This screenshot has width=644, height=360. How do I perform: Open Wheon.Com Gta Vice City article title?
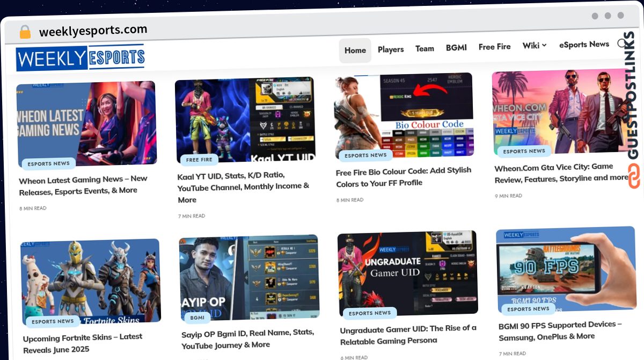point(561,173)
